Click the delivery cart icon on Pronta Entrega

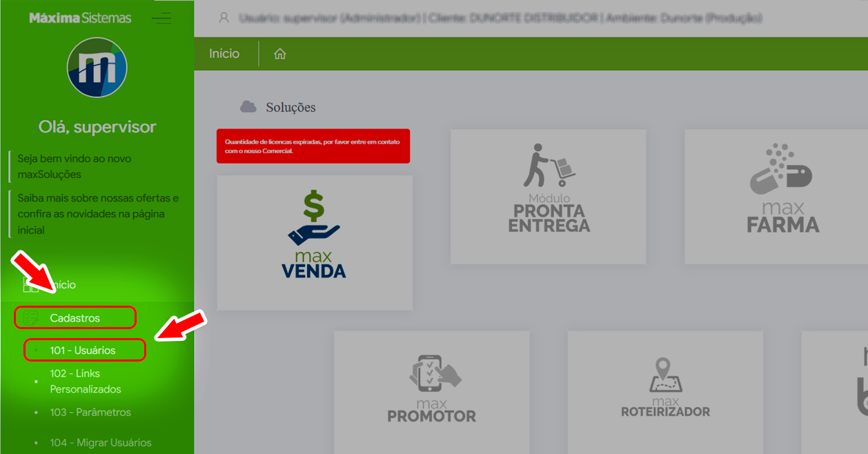[549, 166]
